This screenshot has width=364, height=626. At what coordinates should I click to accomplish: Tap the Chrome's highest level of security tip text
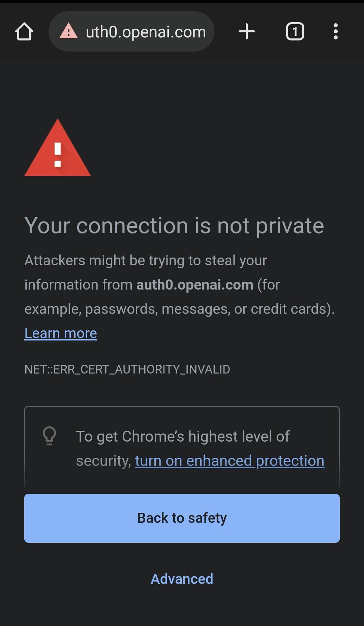(200, 448)
